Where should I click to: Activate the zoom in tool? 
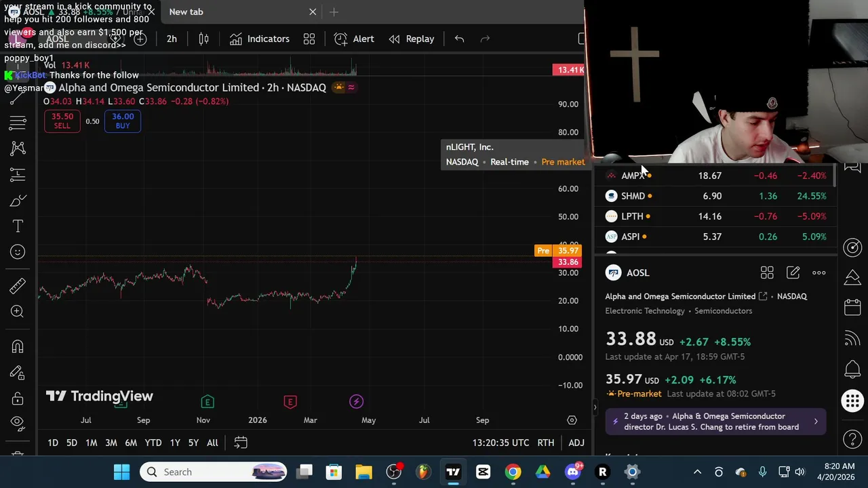(x=18, y=311)
